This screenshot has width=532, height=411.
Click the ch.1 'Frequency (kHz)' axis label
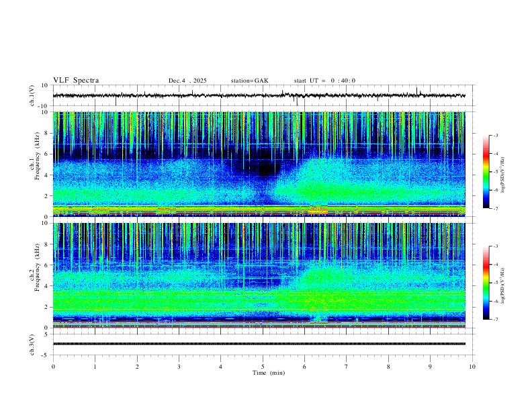coord(37,156)
